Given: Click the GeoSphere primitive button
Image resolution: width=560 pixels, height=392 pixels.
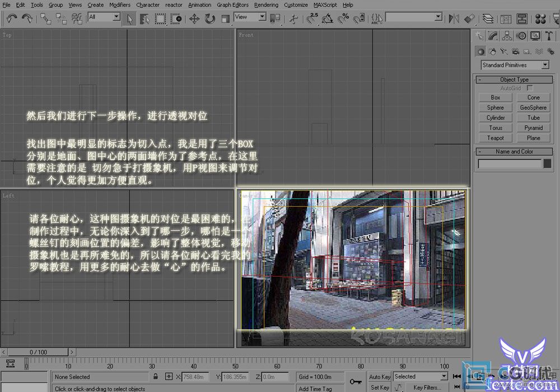Looking at the screenshot, I should [x=534, y=108].
